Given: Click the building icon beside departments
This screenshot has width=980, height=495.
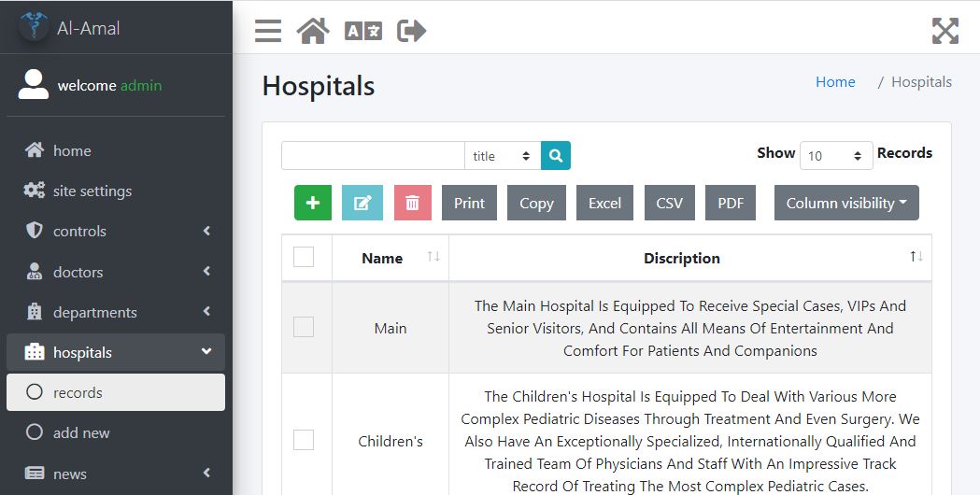Looking at the screenshot, I should pyautogui.click(x=35, y=311).
